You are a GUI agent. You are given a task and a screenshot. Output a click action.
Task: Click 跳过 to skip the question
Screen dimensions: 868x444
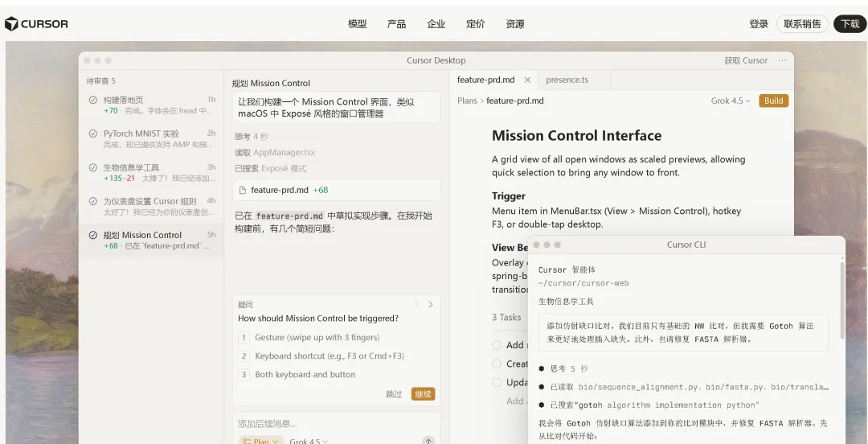394,394
